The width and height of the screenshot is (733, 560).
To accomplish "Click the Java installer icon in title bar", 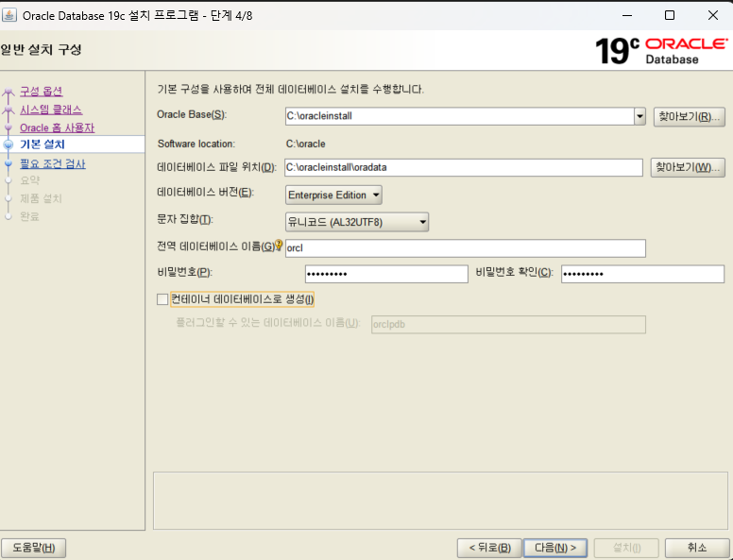I will (9, 15).
